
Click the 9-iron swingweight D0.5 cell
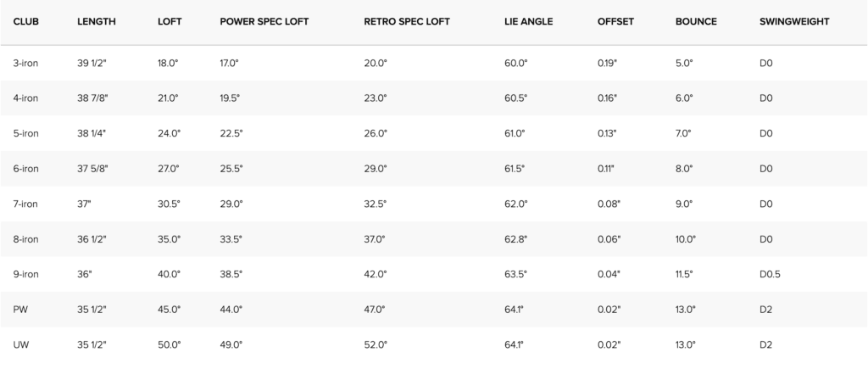coord(770,274)
